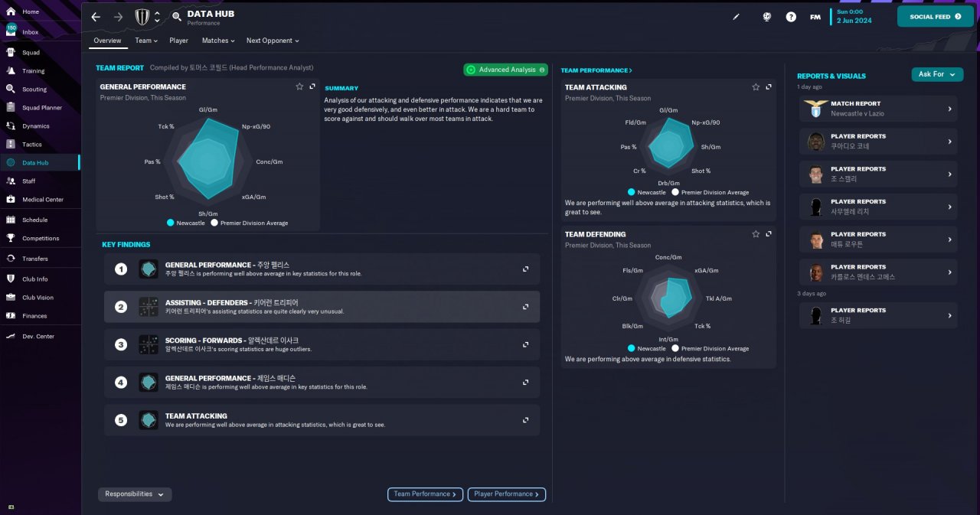This screenshot has width=980, height=515.
Task: Open the Ask For dropdown
Action: tap(937, 74)
